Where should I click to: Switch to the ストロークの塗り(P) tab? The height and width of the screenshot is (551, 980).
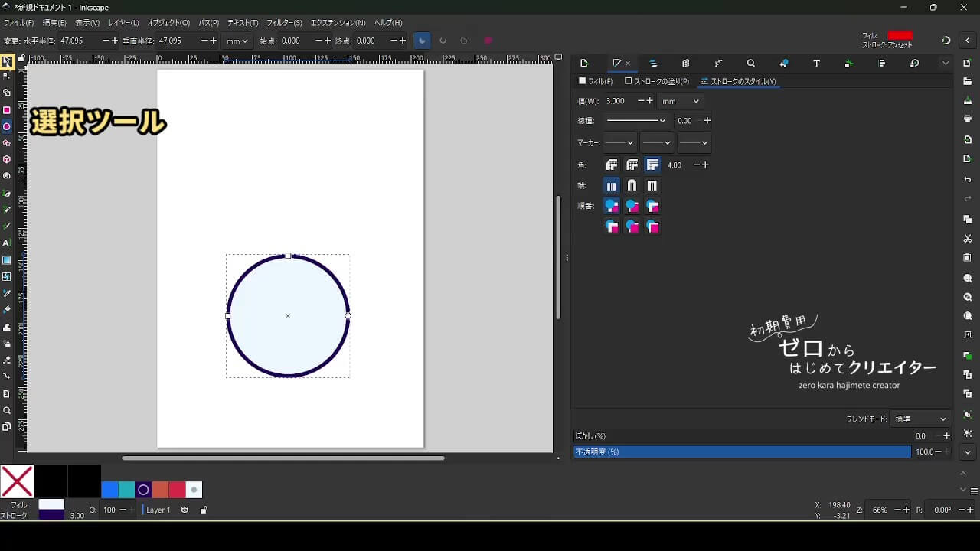[657, 81]
